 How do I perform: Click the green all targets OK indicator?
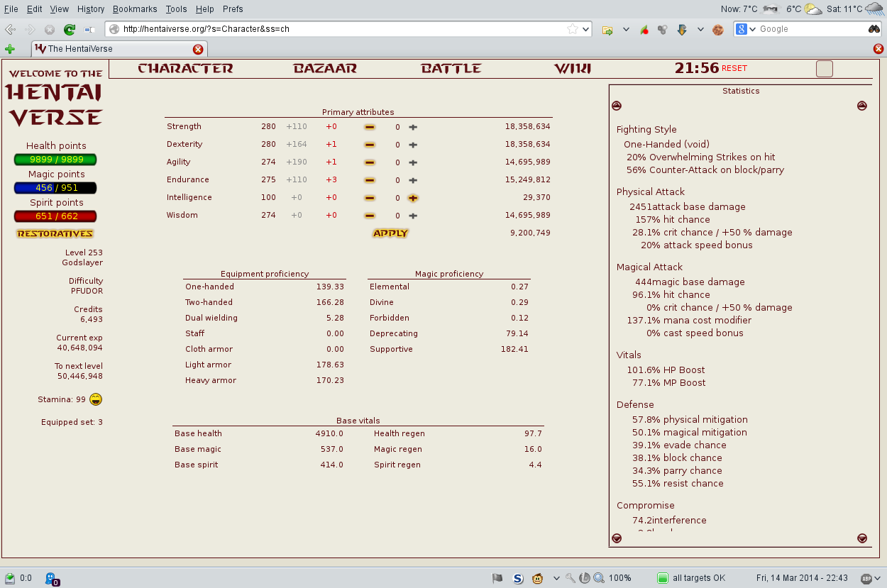pos(662,578)
